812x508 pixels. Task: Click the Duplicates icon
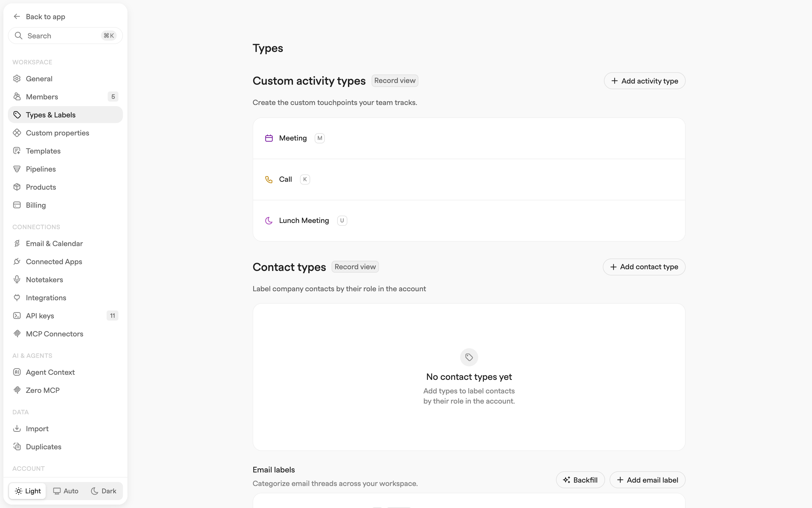pos(17,447)
